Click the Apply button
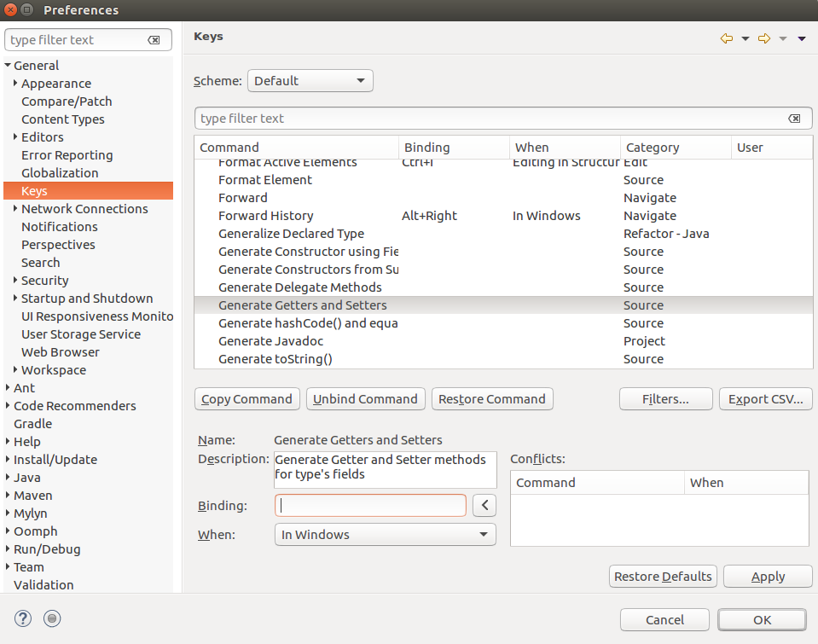 tap(768, 576)
